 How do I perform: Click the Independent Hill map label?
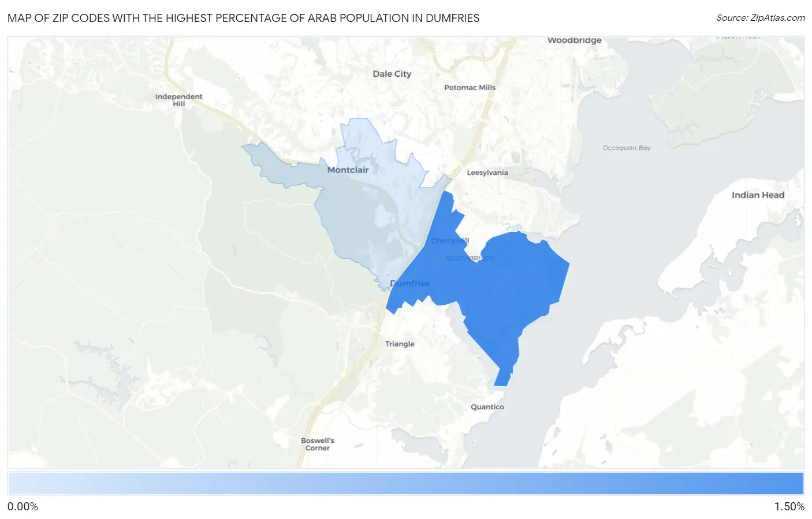[179, 100]
